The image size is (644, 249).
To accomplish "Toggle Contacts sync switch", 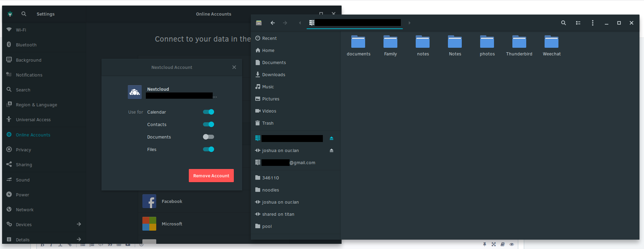I will click(x=209, y=124).
